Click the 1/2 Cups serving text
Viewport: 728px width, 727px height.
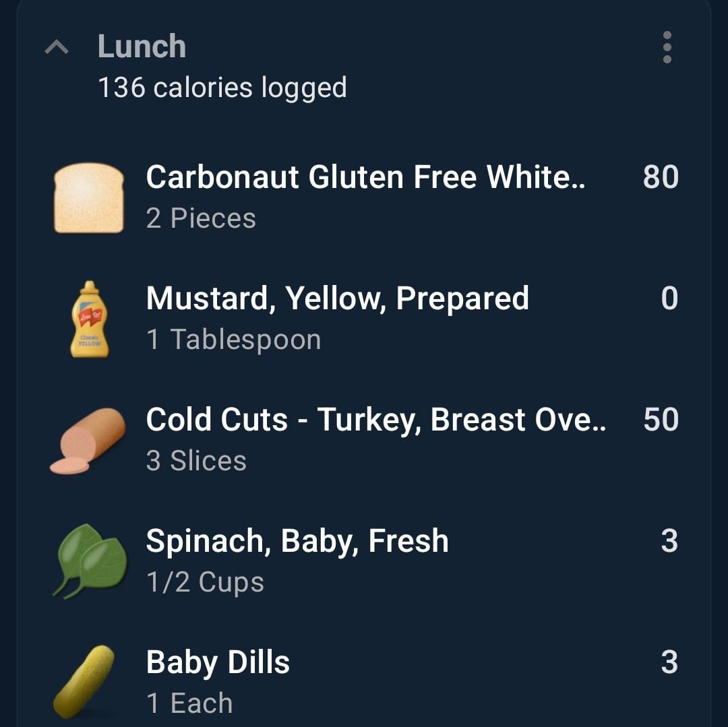point(205,582)
